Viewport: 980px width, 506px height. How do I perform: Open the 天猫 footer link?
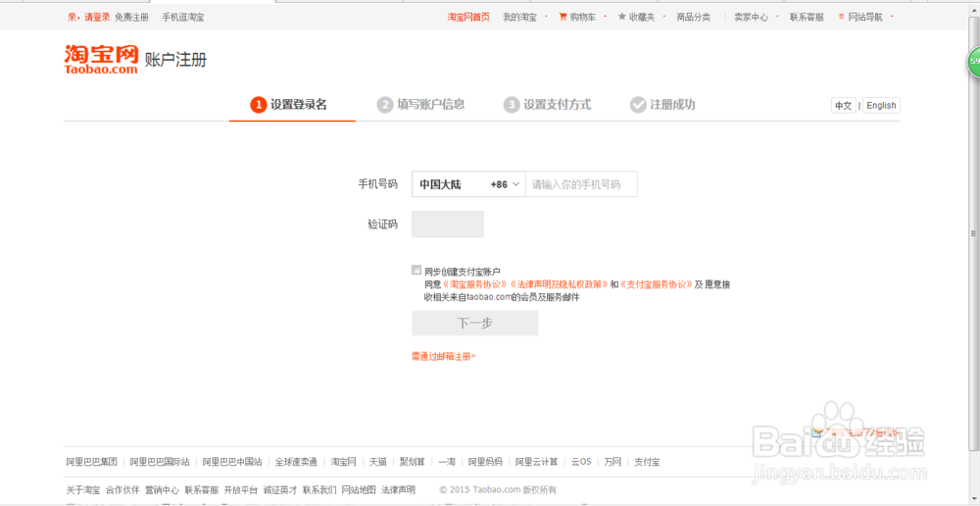pyautogui.click(x=377, y=462)
